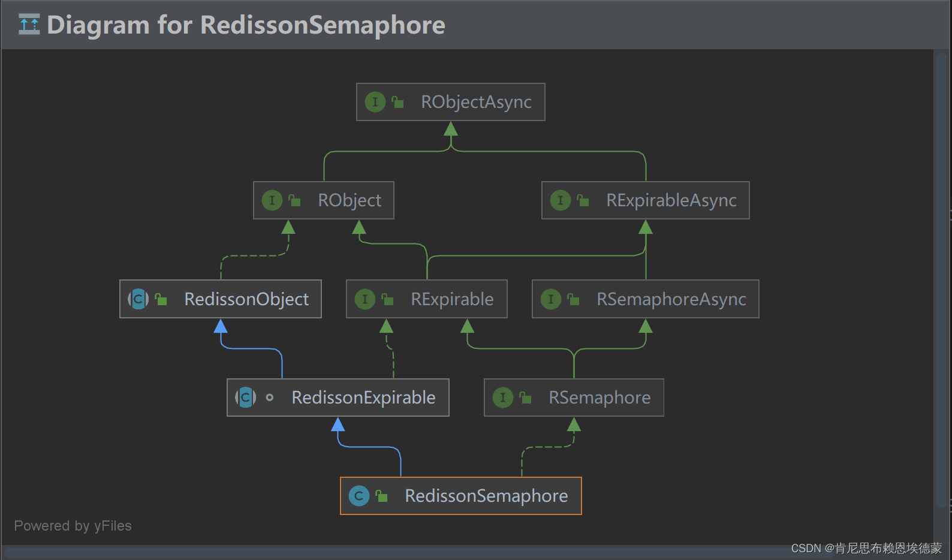The height and width of the screenshot is (560, 952).
Task: Click the interface icon on RObjectAsync node
Action: coord(375,102)
